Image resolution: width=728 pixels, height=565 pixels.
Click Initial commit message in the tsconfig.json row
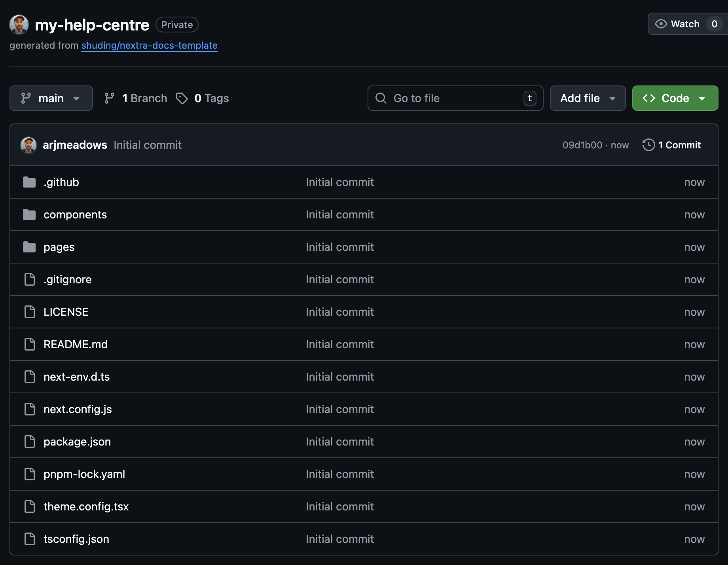(x=340, y=539)
